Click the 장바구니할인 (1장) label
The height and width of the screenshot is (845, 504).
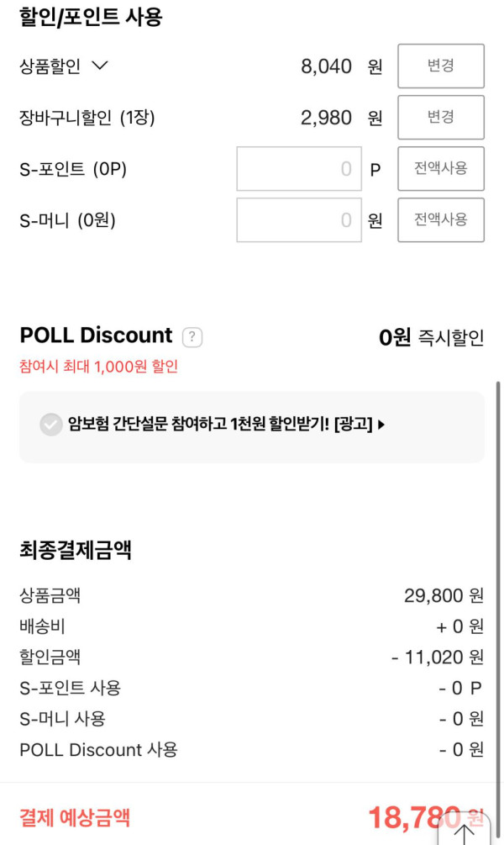[87, 118]
